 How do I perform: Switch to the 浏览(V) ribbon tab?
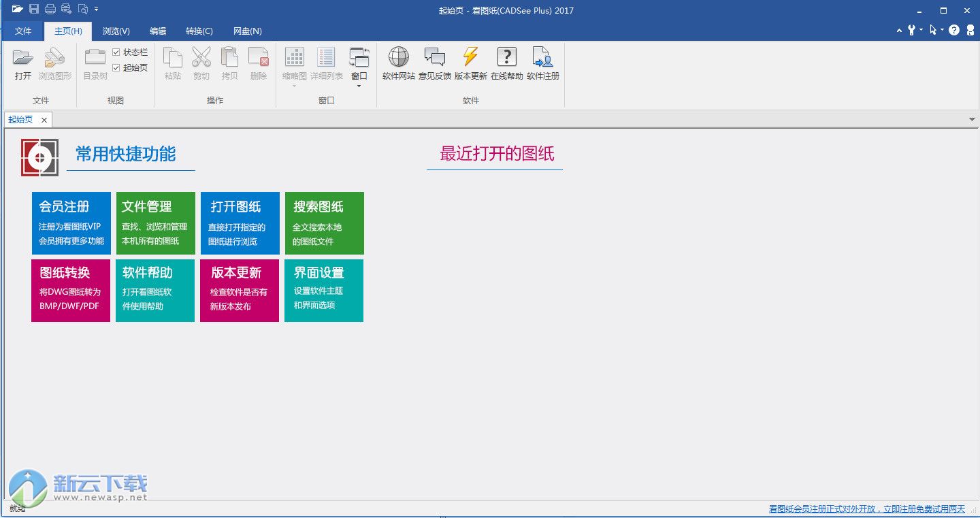tap(116, 31)
